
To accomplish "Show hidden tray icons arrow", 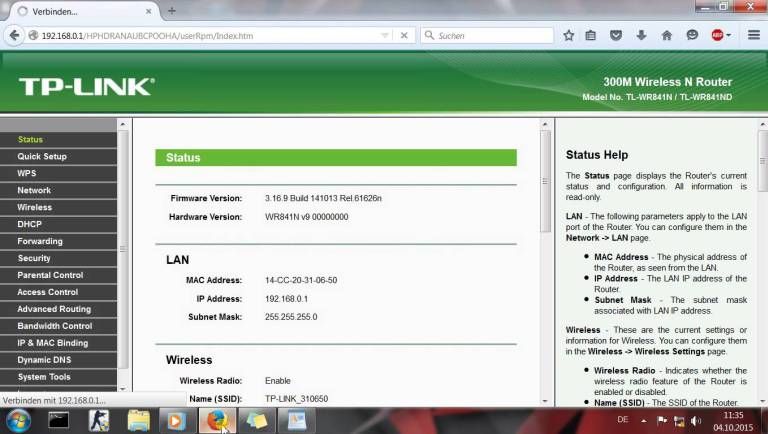I will point(644,420).
